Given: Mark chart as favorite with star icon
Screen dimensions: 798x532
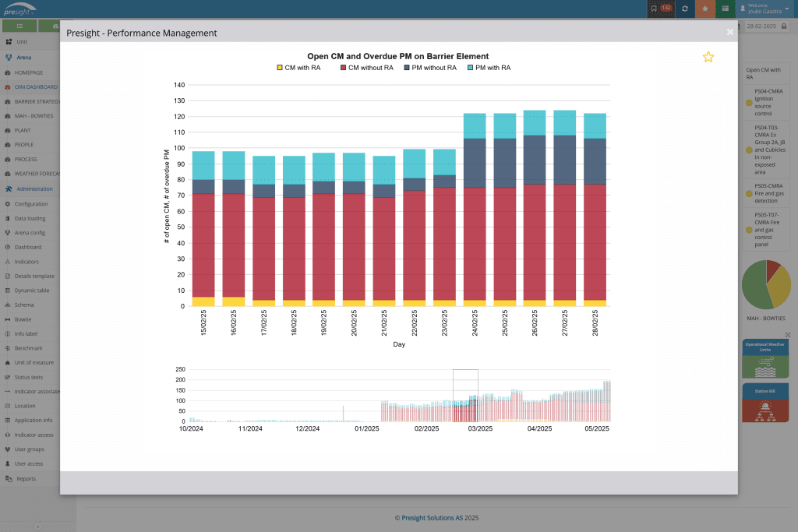Looking at the screenshot, I should click(708, 57).
